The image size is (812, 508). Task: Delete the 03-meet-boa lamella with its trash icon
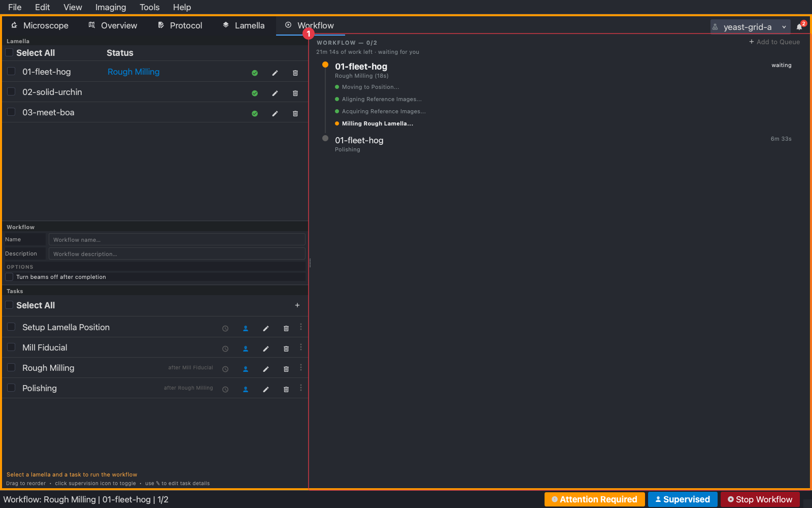click(295, 113)
